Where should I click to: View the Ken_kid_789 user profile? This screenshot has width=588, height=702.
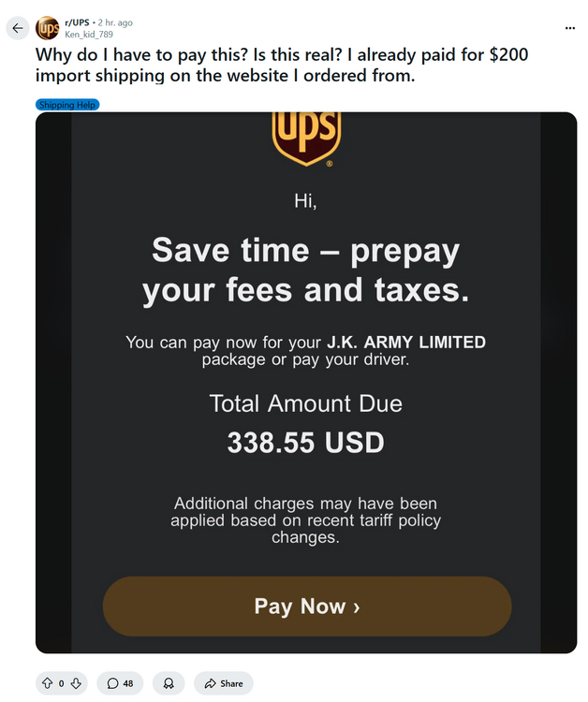click(89, 34)
